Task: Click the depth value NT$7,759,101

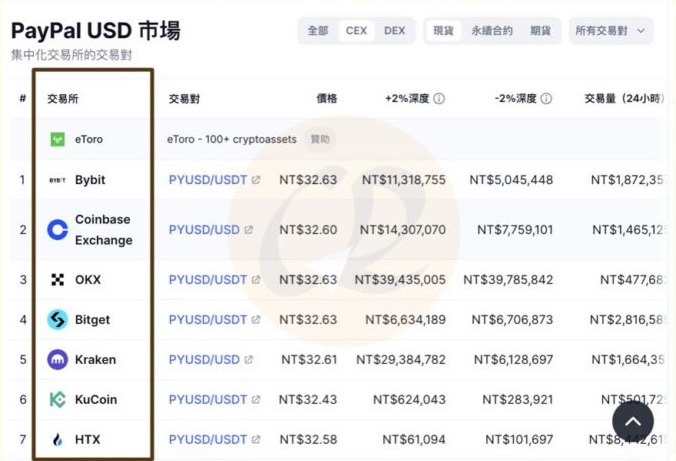Action: point(515,230)
